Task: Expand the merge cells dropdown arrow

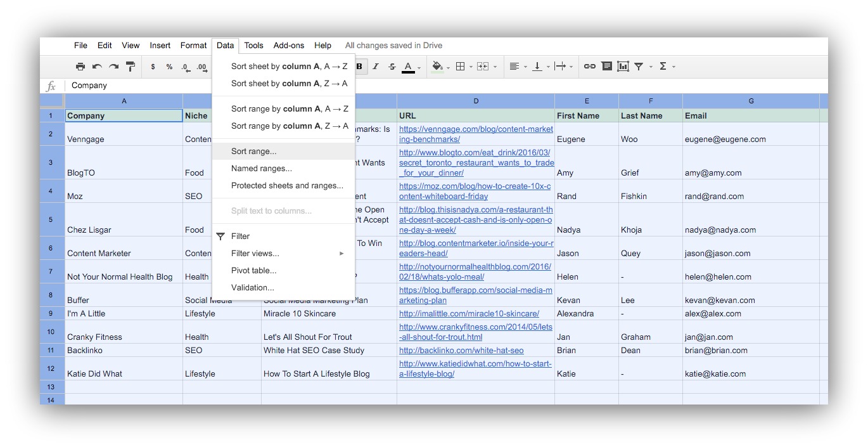Action: pyautogui.click(x=494, y=67)
